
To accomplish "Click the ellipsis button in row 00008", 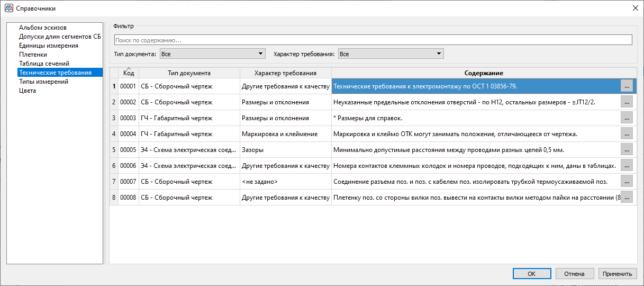I will click(627, 197).
